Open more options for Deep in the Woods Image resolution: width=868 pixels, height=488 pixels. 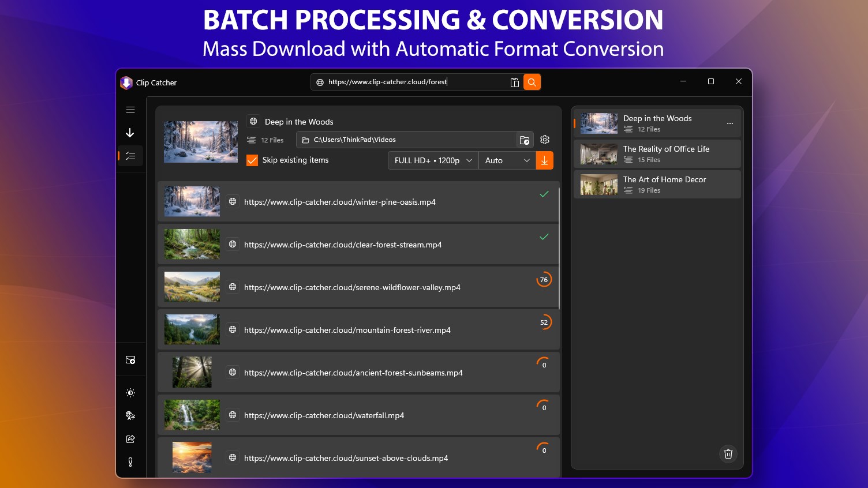tap(730, 123)
